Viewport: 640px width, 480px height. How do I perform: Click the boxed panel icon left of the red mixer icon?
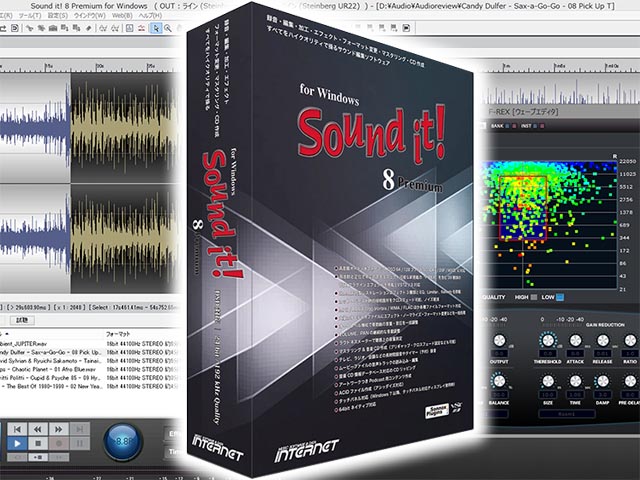point(129,28)
